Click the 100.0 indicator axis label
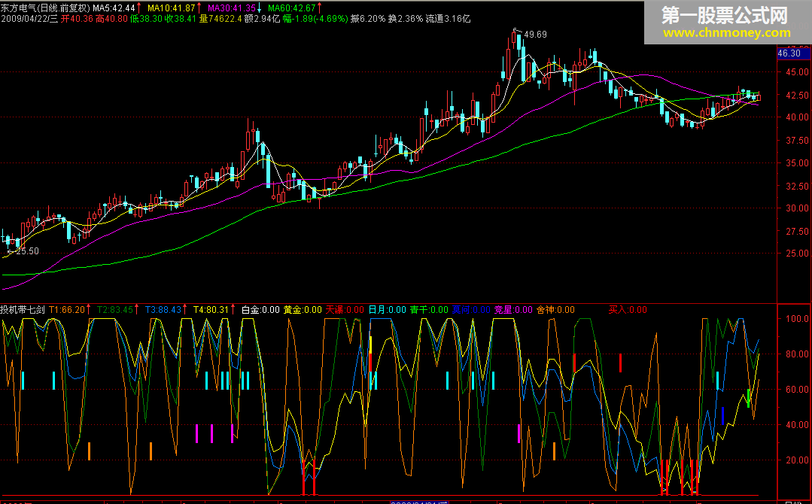812x504 pixels. 798,319
